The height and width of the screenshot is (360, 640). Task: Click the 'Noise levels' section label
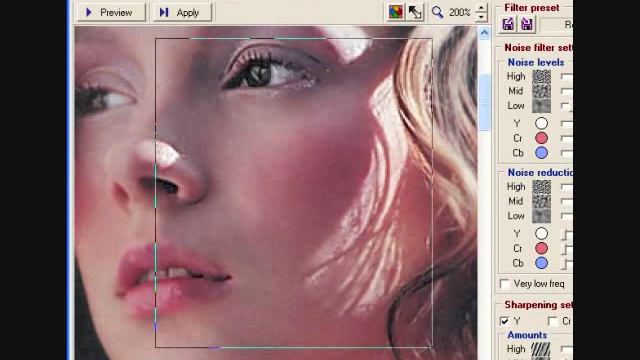[536, 62]
